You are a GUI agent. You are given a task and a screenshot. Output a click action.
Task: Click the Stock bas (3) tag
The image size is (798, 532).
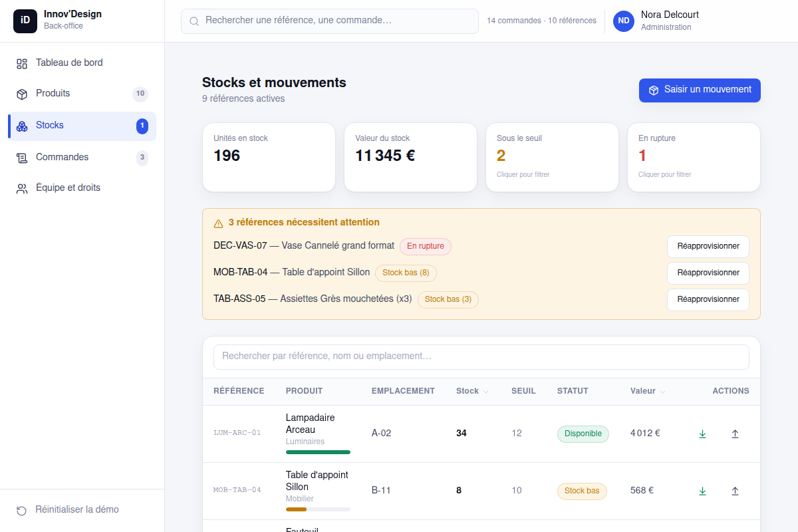pyautogui.click(x=448, y=299)
